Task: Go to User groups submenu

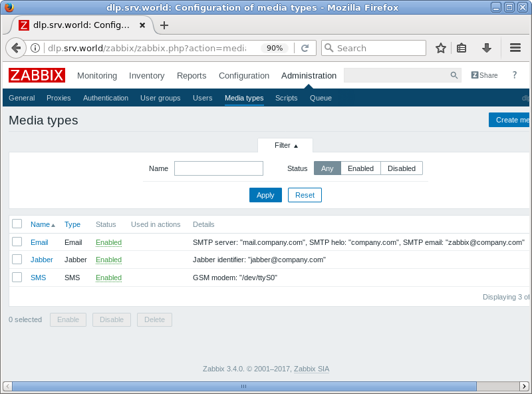Action: [160, 98]
